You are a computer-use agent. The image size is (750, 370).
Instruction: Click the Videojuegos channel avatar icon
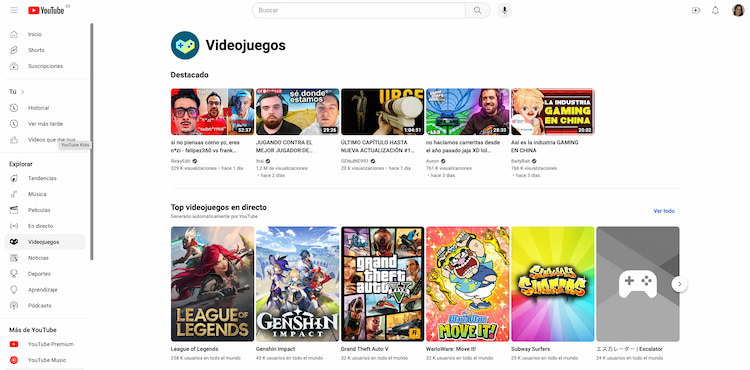(x=185, y=45)
